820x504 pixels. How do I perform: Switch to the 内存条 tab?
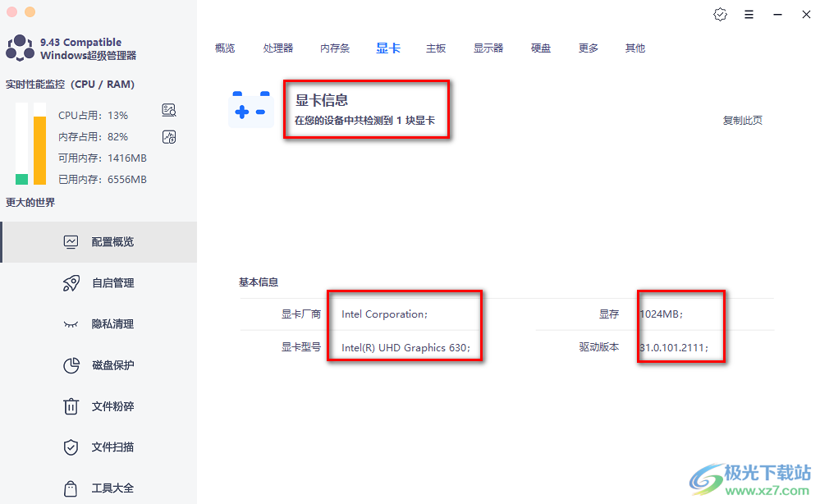[x=335, y=48]
